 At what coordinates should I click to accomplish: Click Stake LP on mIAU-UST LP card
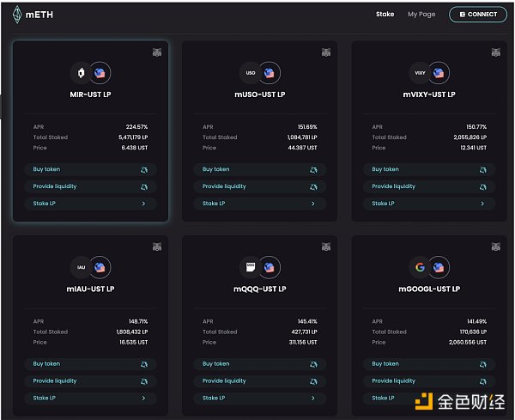pos(90,399)
